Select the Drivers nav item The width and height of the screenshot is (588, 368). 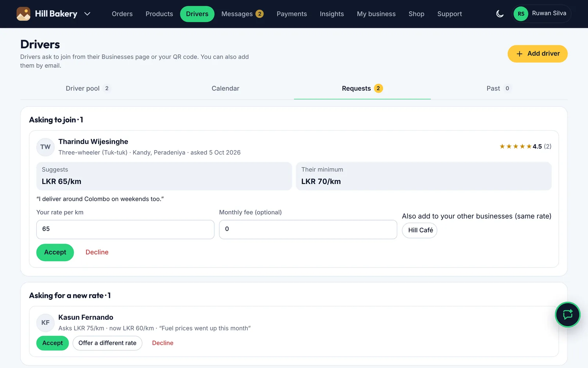coord(197,14)
